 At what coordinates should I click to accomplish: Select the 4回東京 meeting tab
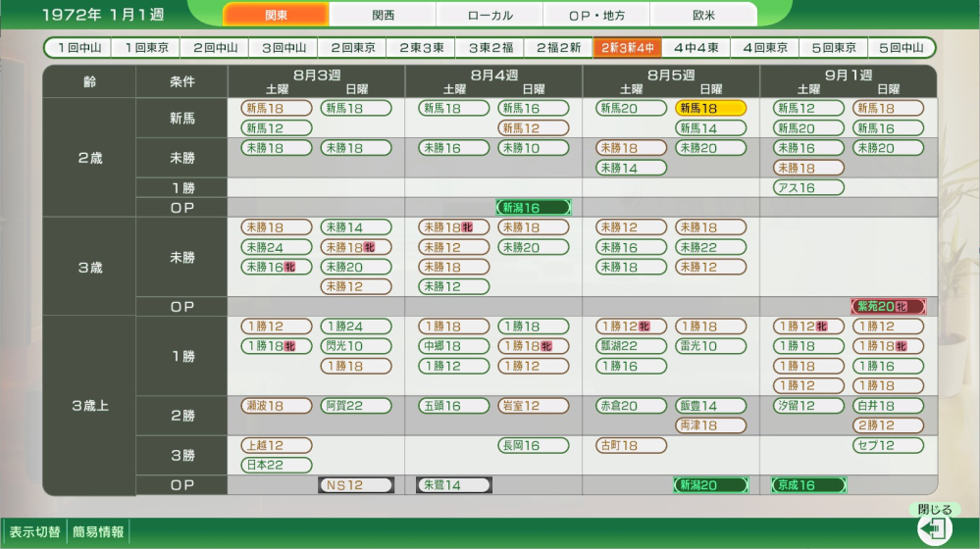765,47
